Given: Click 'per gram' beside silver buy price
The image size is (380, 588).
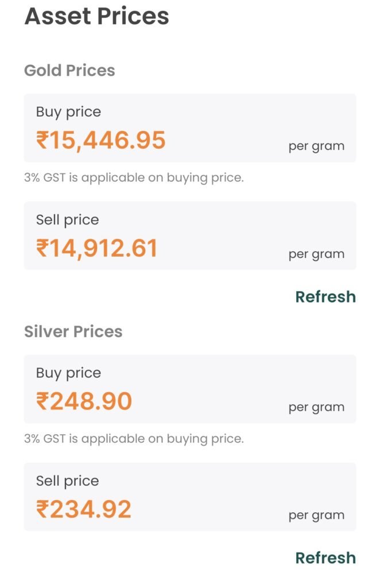Looking at the screenshot, I should 316,407.
